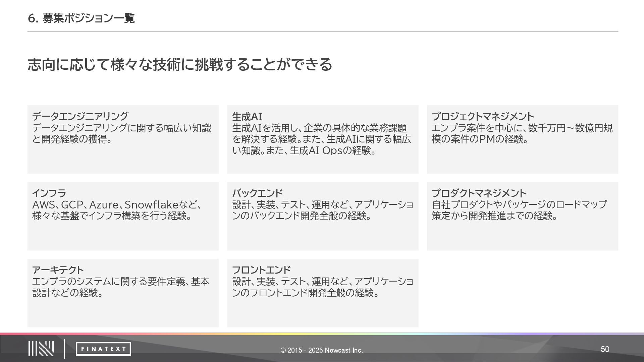Click the アーキテクト heading text
The width and height of the screenshot is (644, 362).
tap(58, 270)
